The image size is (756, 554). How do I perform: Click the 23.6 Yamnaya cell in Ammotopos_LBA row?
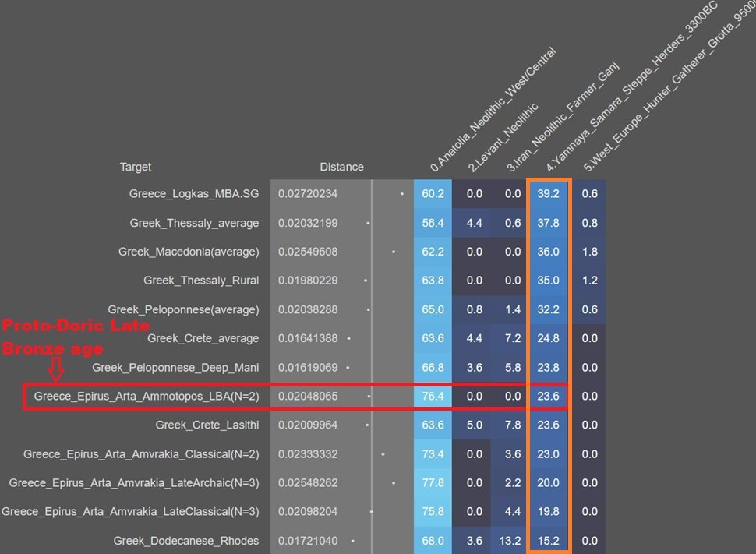(x=548, y=397)
